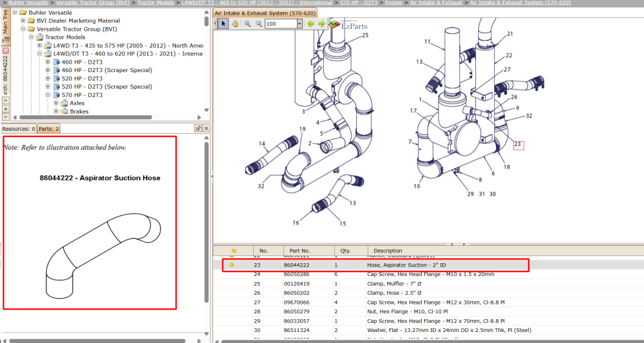
Task: Sort by the No. column header
Action: (268, 251)
